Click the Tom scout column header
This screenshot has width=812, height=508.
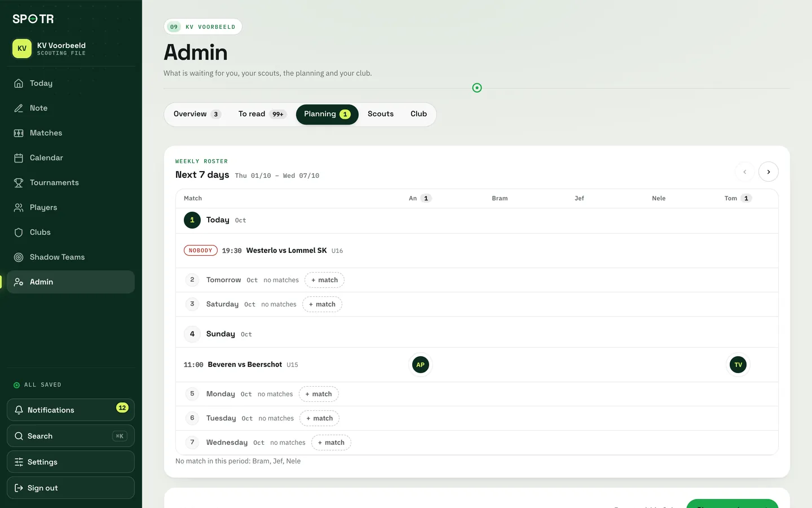pos(738,198)
